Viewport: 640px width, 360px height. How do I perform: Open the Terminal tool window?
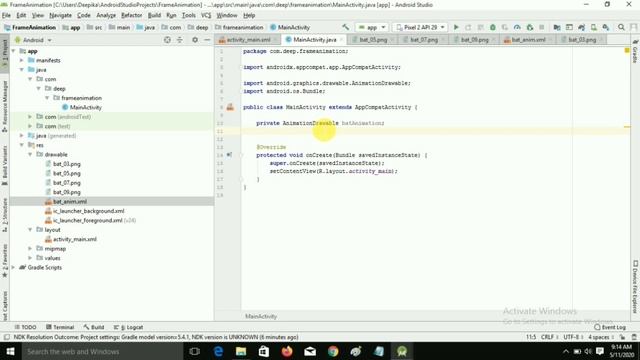click(x=60, y=327)
